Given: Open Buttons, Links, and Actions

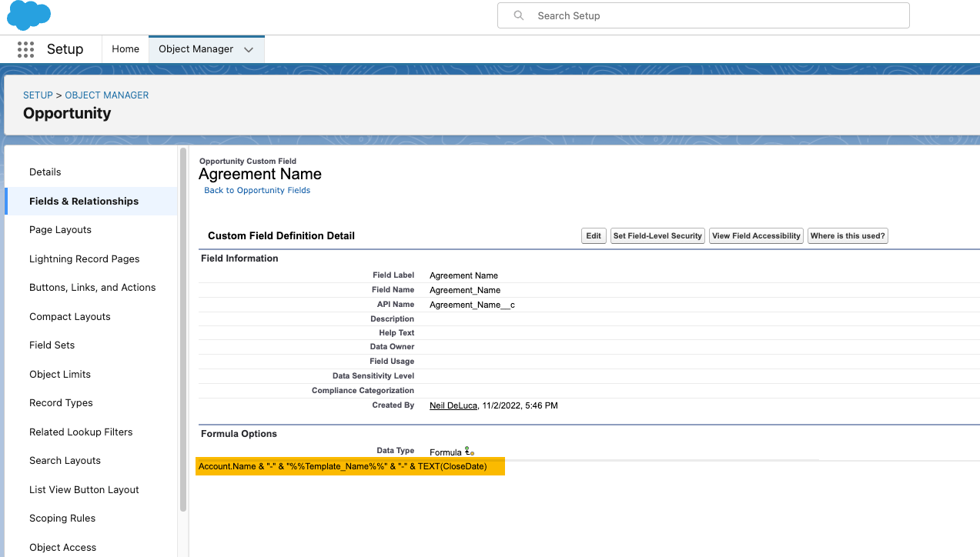Looking at the screenshot, I should pyautogui.click(x=92, y=287).
